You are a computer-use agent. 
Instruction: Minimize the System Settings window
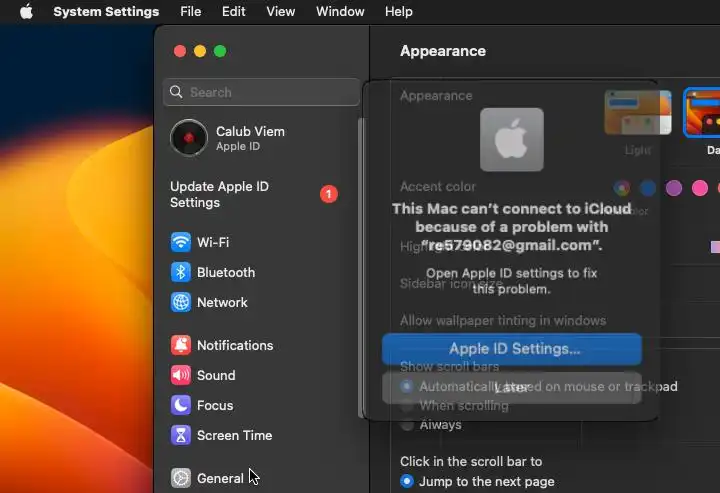[x=200, y=51]
